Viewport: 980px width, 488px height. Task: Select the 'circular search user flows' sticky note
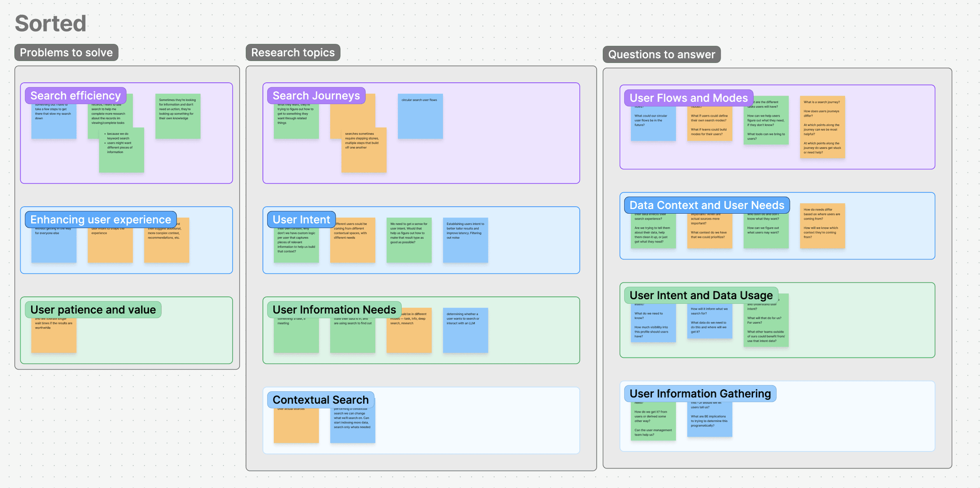(420, 117)
